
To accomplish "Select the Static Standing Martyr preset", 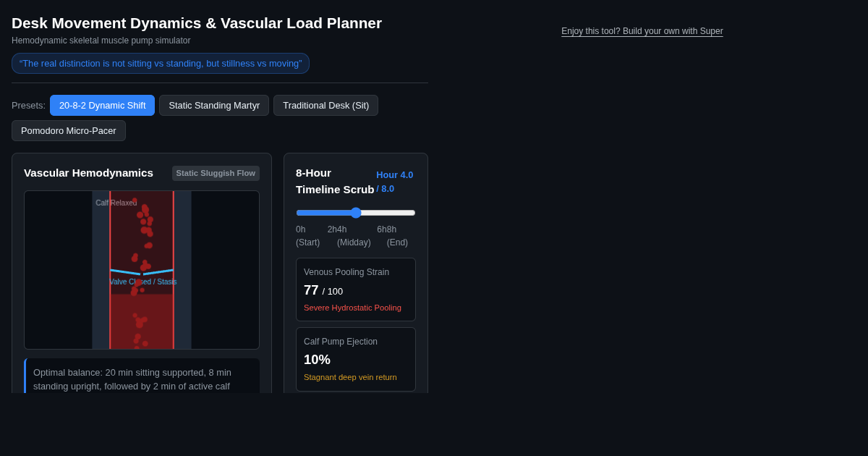I will pyautogui.click(x=214, y=105).
